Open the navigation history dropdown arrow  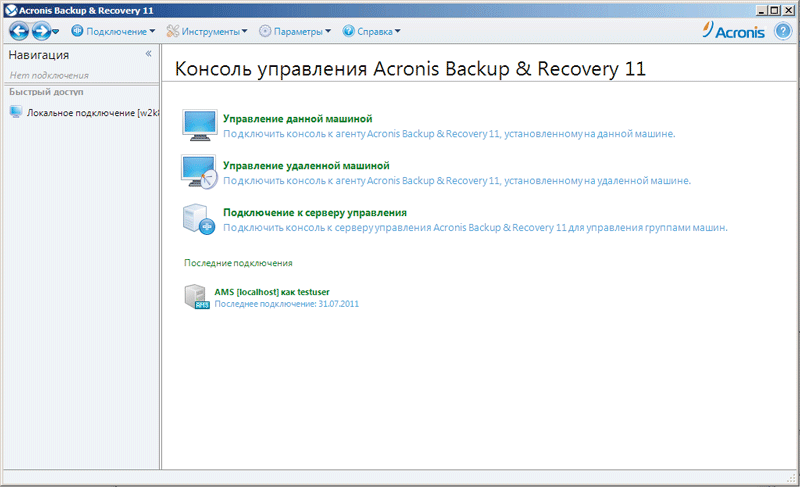click(x=55, y=32)
